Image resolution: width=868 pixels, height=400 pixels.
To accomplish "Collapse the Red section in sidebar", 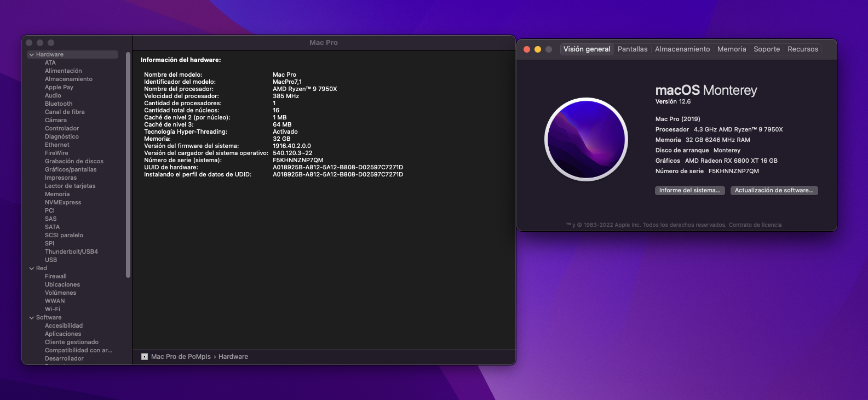I will point(32,268).
